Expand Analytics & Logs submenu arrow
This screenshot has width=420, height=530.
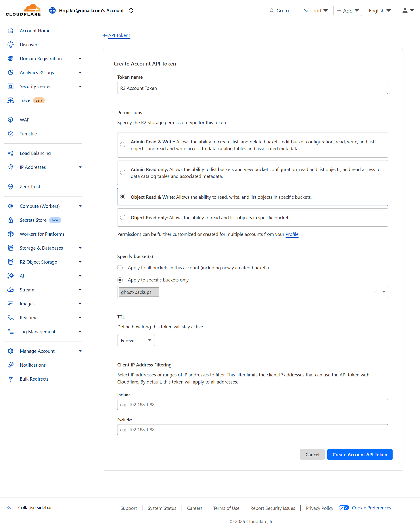[x=80, y=72]
